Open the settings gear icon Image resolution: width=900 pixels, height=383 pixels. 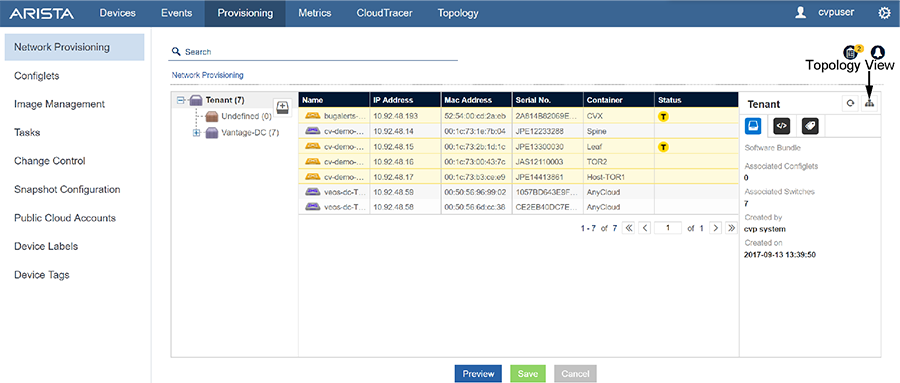tap(885, 13)
